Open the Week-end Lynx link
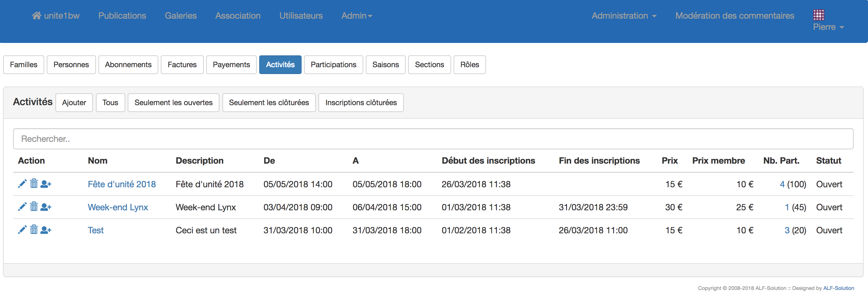 click(x=117, y=207)
